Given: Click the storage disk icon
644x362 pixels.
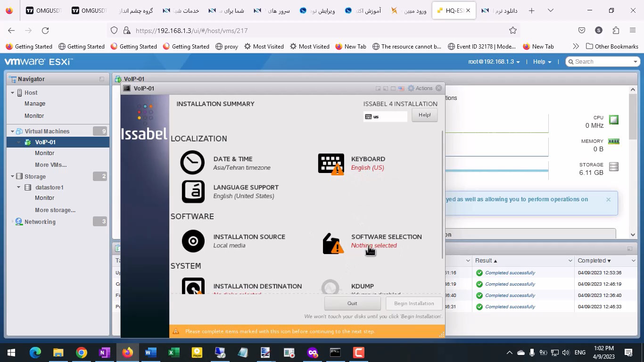Looking at the screenshot, I should [613, 166].
